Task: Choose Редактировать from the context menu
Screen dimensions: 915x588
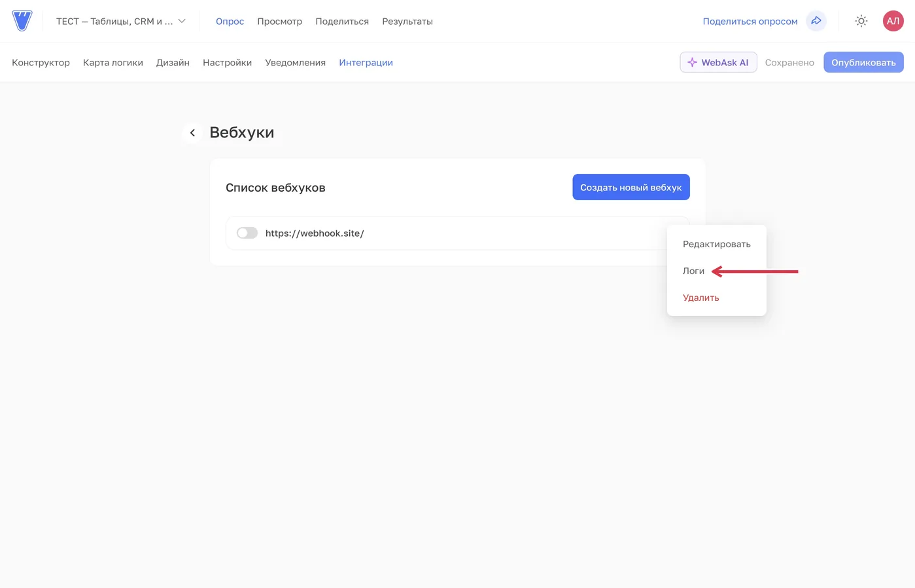Action: tap(716, 244)
